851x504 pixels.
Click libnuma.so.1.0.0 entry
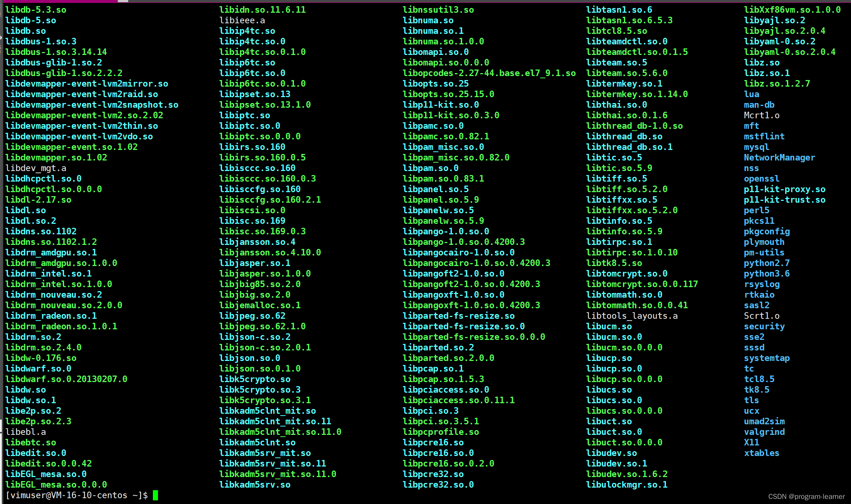pyautogui.click(x=443, y=41)
